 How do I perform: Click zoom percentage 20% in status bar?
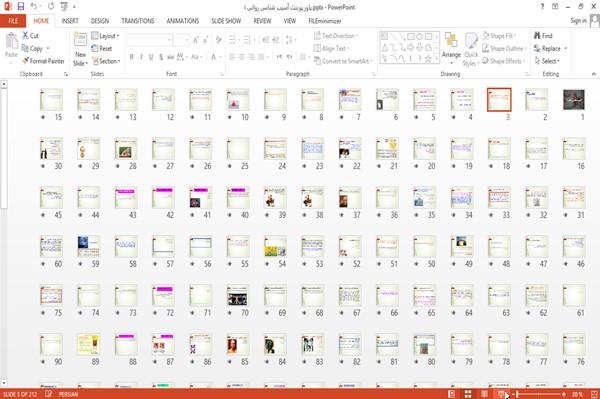[577, 394]
